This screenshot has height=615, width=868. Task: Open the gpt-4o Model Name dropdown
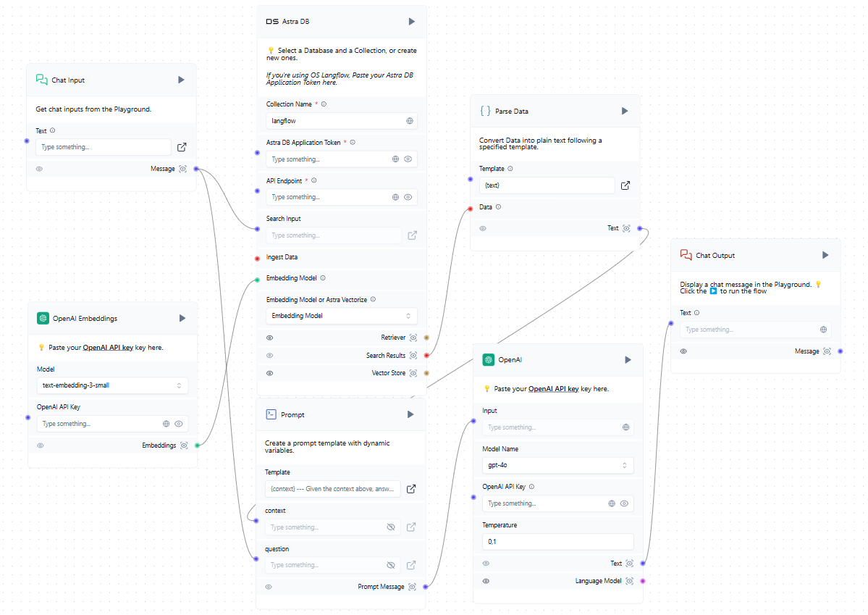pos(558,465)
